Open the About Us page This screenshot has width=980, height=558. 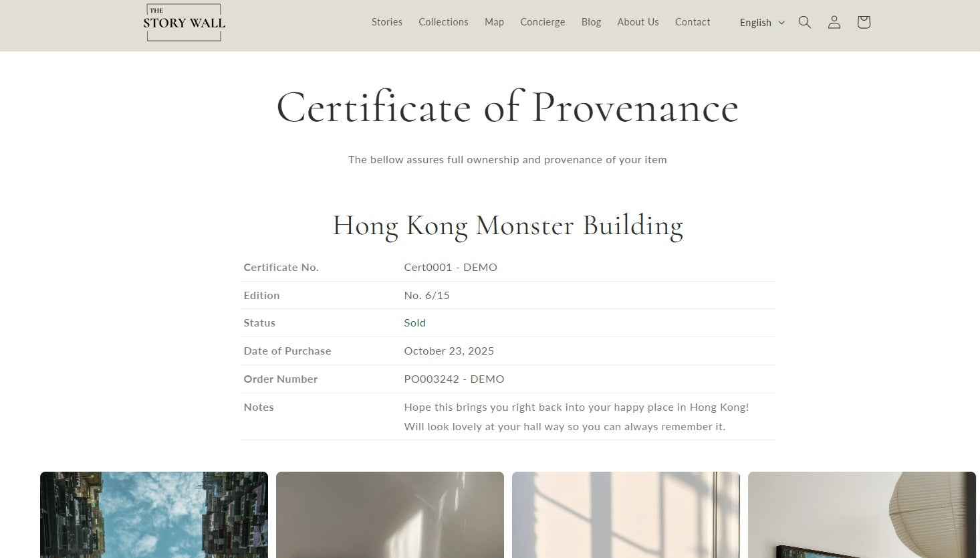pos(638,22)
